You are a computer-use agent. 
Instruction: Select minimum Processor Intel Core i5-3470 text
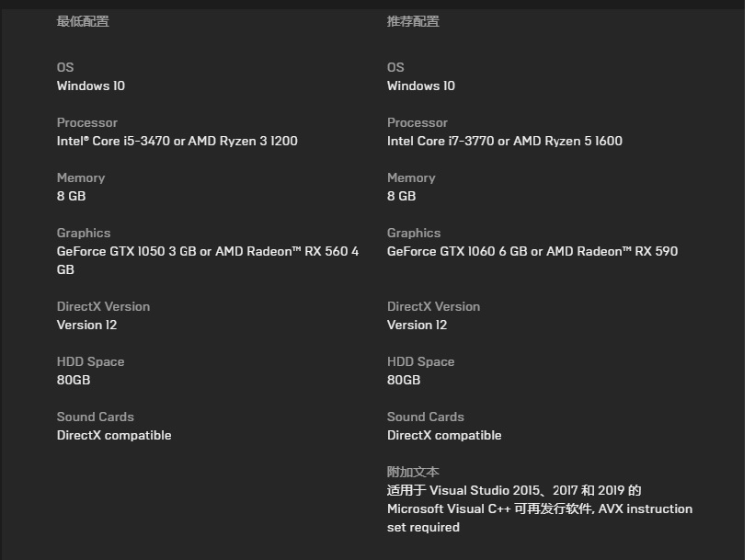(177, 141)
